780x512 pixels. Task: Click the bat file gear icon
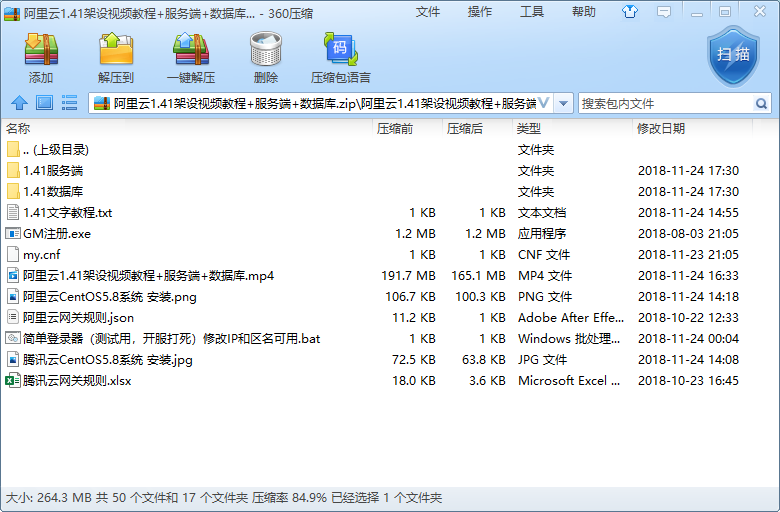(13, 338)
